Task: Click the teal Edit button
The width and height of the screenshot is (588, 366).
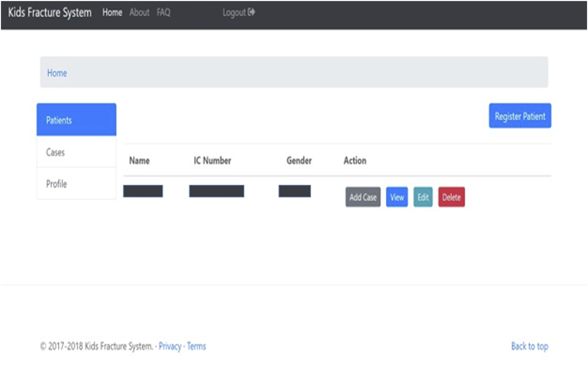Action: point(423,197)
